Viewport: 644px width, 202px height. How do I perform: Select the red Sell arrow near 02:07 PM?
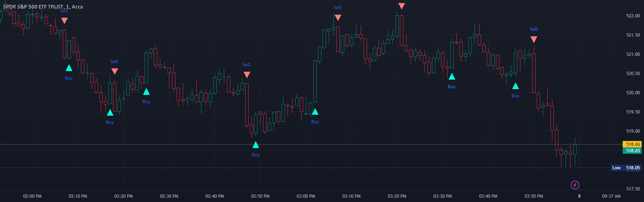click(x=64, y=21)
